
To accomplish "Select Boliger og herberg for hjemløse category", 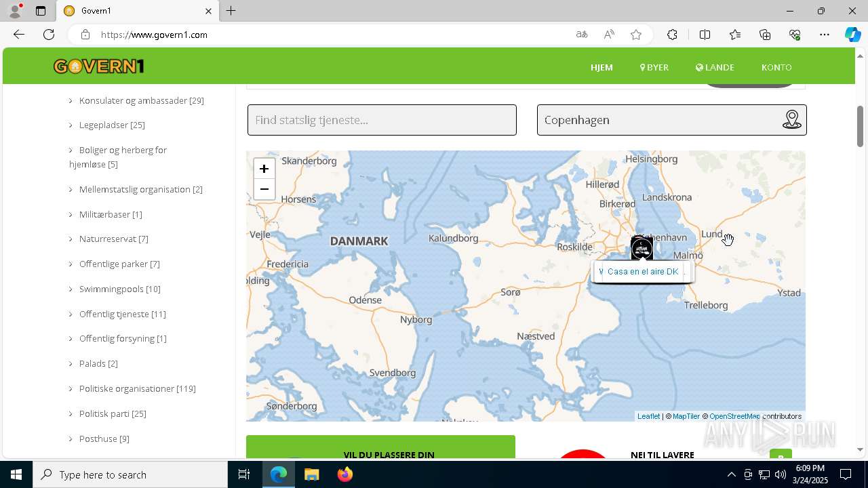I will pos(118,157).
